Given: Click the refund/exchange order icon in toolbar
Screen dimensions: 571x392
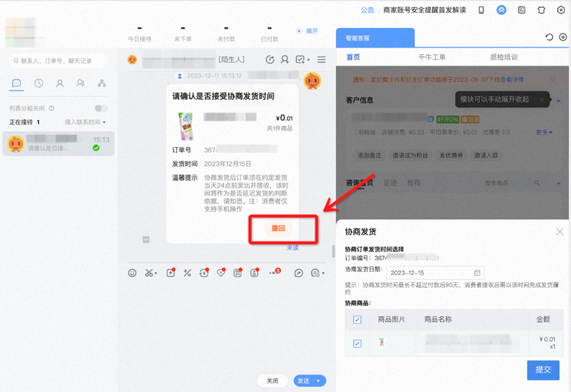Looking at the screenshot, I should 204,273.
